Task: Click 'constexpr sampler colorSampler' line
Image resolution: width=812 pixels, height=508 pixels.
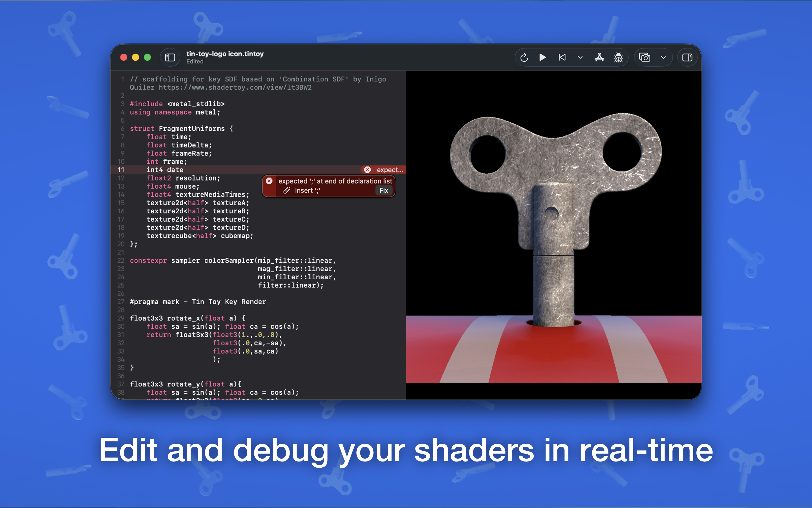Action: pyautogui.click(x=233, y=260)
